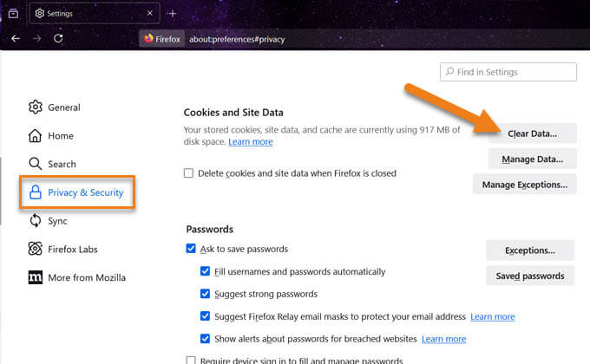The image size is (590, 364).
Task: Disable Fill usernames and passwords automatically
Action: click(x=205, y=271)
